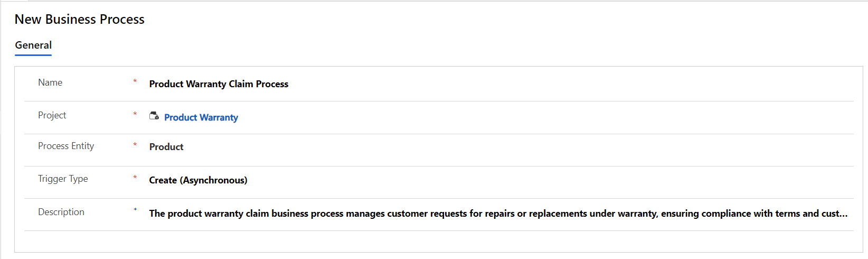Click the New Business Process page title

[80, 20]
